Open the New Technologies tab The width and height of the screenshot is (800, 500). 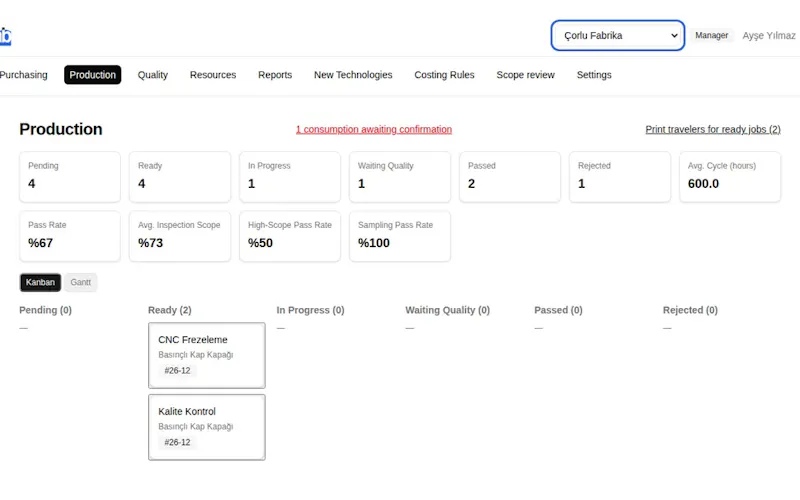pyautogui.click(x=353, y=75)
